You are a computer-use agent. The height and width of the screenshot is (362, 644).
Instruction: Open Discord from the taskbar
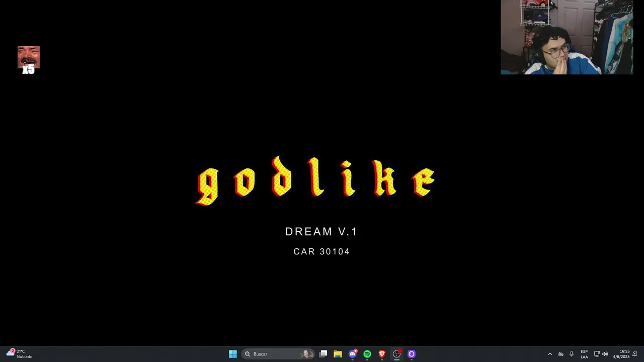pyautogui.click(x=353, y=354)
